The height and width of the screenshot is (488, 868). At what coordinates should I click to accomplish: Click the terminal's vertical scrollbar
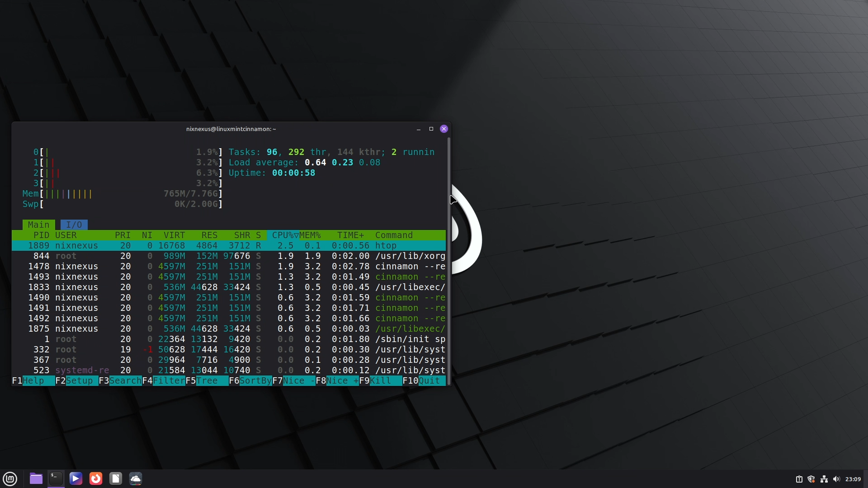(x=448, y=262)
